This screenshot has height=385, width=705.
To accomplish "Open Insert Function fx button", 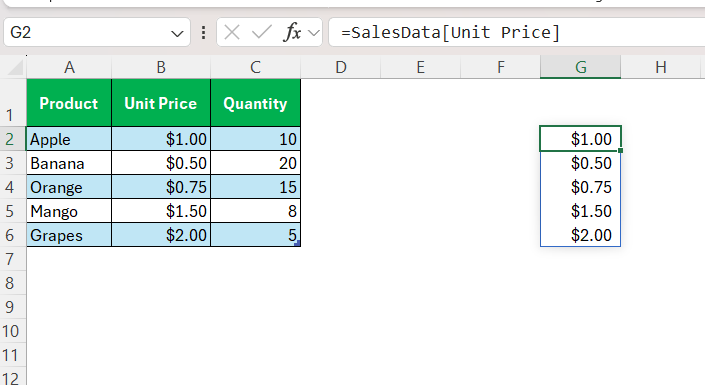I will point(292,32).
